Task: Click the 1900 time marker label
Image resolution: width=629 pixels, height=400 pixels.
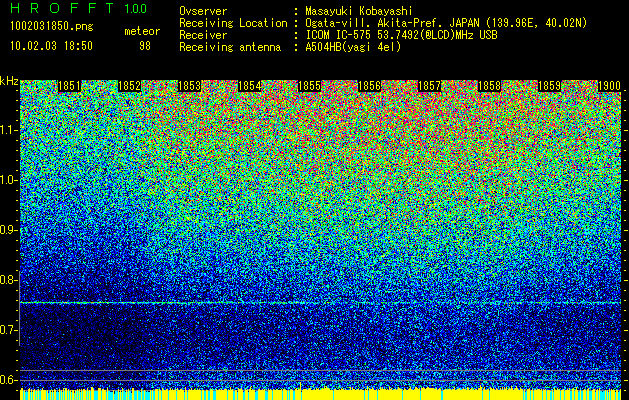Action: click(x=609, y=86)
